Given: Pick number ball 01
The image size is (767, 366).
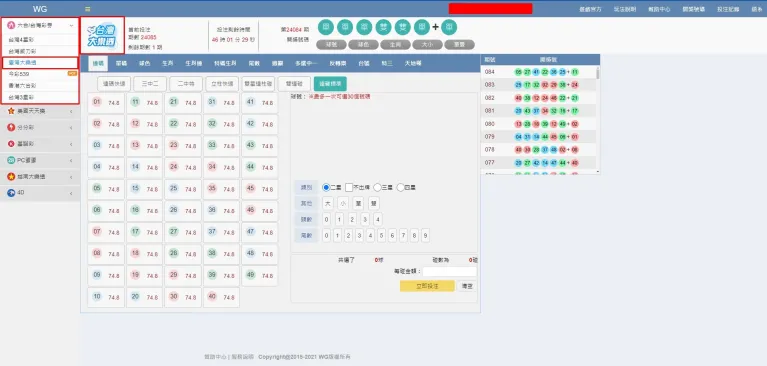Looking at the screenshot, I should tap(97, 102).
